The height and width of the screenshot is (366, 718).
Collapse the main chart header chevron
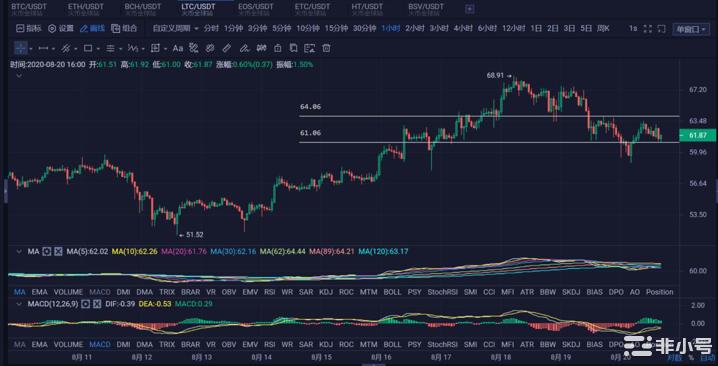19,76
